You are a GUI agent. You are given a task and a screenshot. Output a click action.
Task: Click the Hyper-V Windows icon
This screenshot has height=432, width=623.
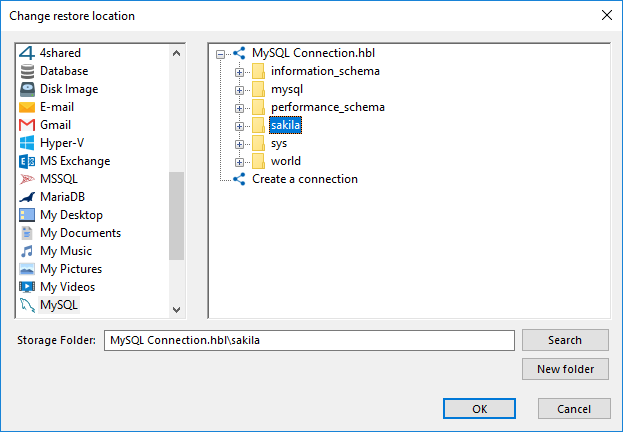[x=27, y=143]
